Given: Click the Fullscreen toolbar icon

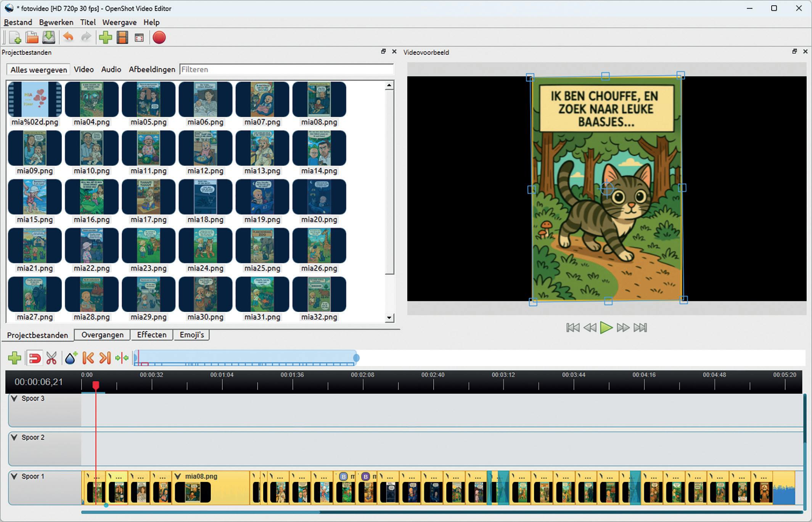Looking at the screenshot, I should click(x=139, y=38).
